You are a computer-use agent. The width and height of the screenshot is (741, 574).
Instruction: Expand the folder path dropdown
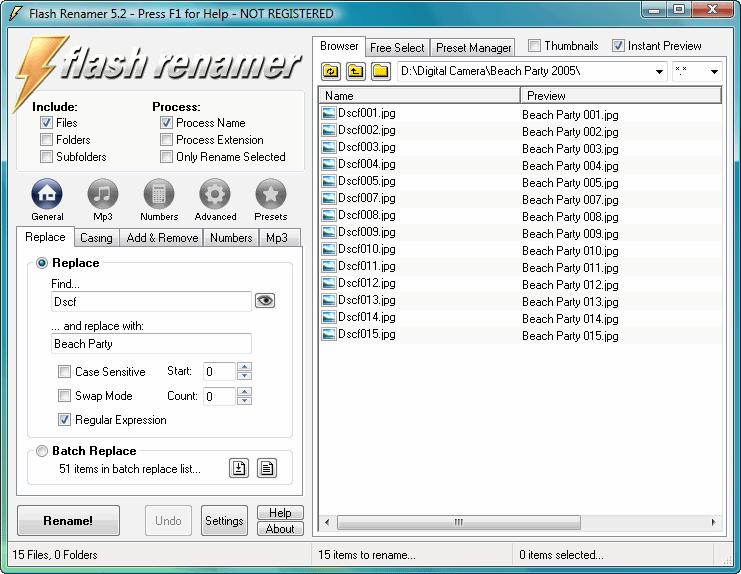(659, 72)
